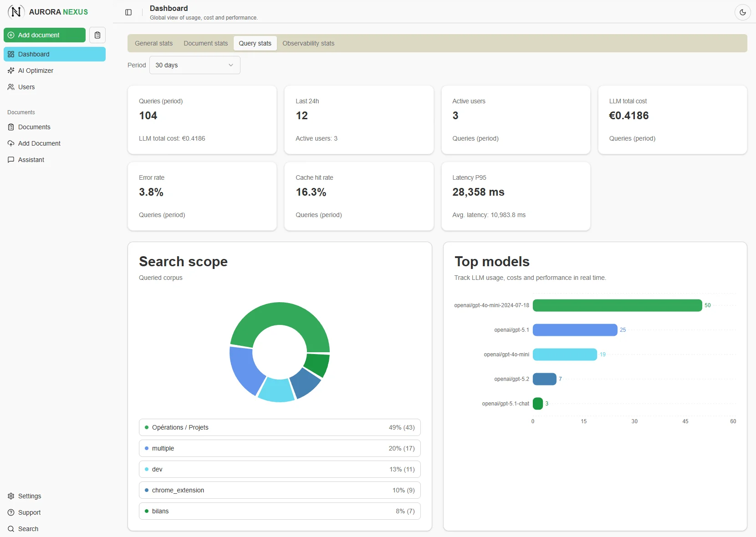This screenshot has width=756, height=537.
Task: Click the clipboard icon beside Add document
Action: point(97,35)
